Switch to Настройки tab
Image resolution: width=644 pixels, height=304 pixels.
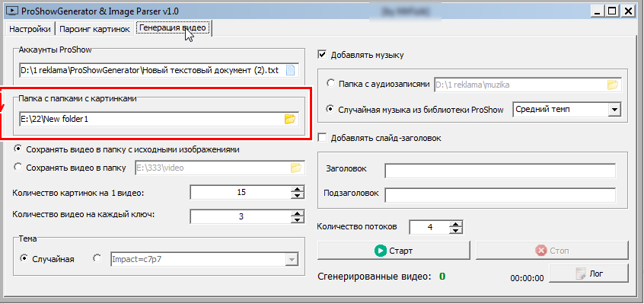[30, 30]
